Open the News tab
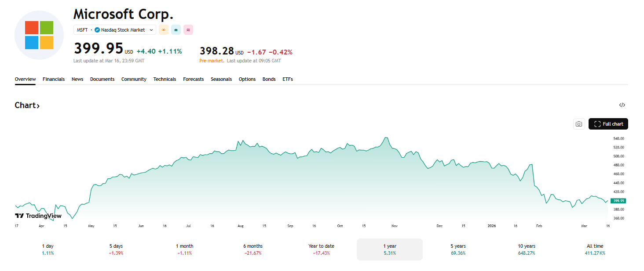 click(77, 79)
